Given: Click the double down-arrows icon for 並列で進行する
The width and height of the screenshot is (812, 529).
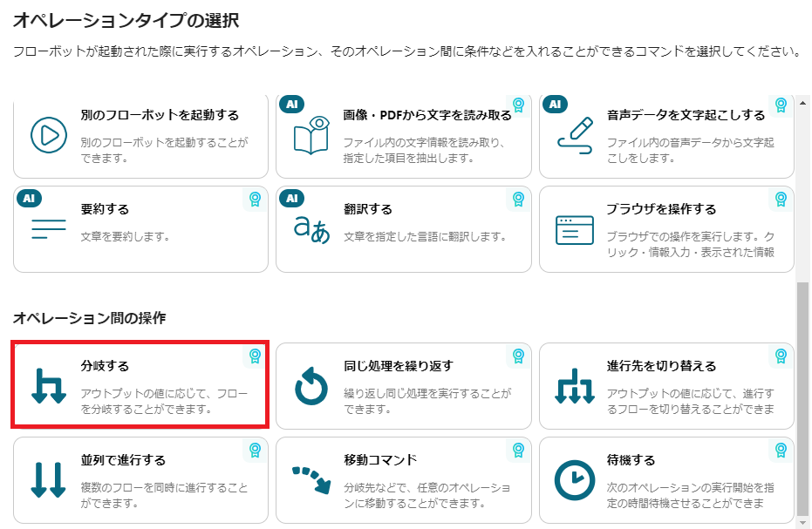Looking at the screenshot, I should [49, 480].
